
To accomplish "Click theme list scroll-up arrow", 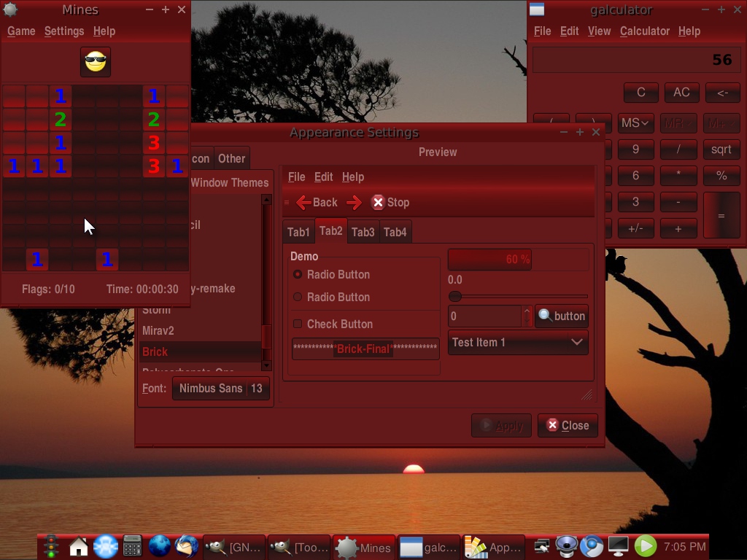I will pyautogui.click(x=267, y=199).
